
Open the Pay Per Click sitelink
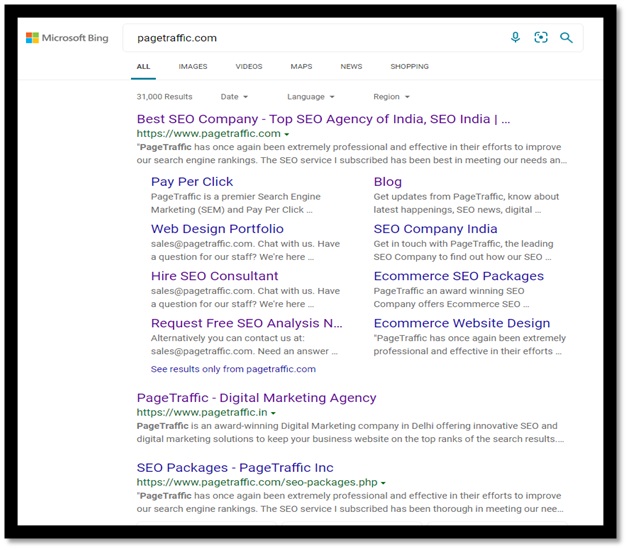(192, 182)
